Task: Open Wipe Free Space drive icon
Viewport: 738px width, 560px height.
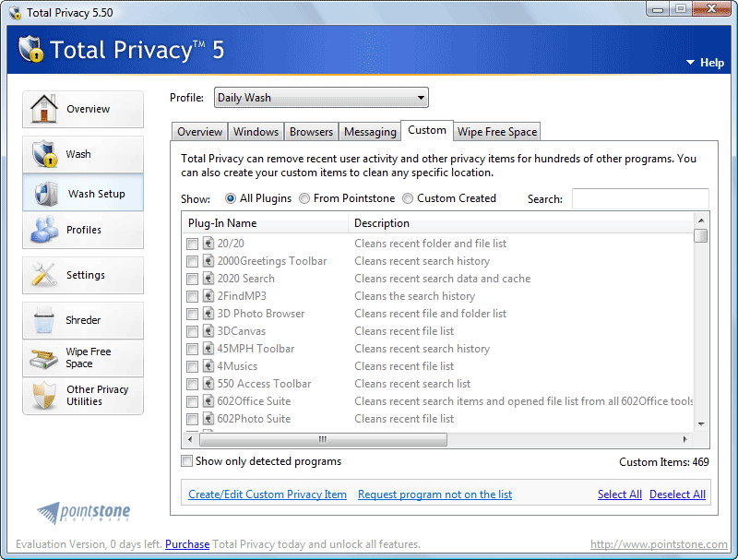Action: pos(43,358)
